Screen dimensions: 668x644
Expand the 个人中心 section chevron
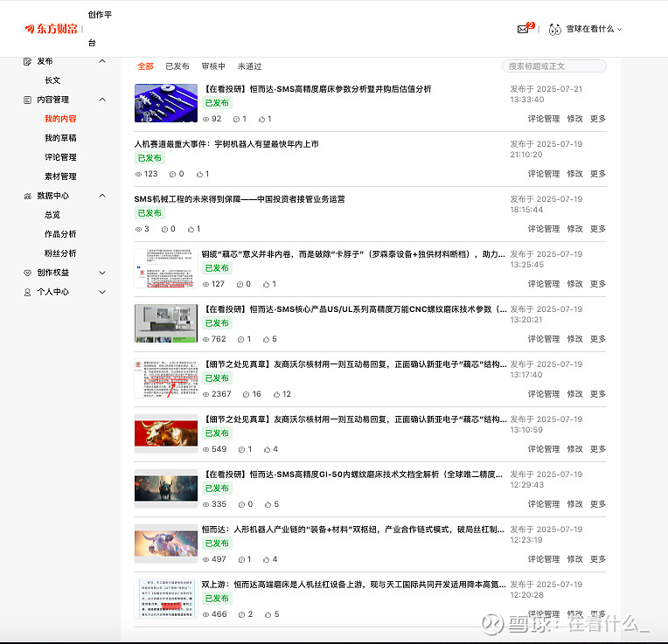click(x=102, y=292)
